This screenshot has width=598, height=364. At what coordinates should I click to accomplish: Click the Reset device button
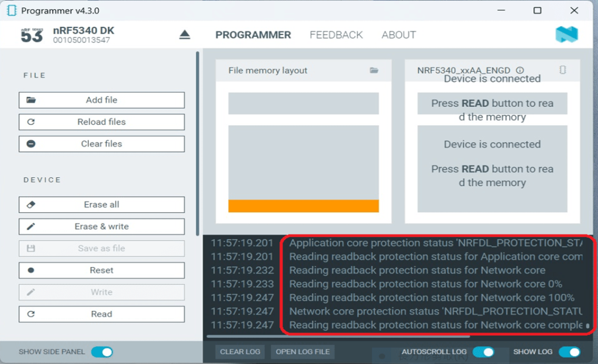pos(102,271)
